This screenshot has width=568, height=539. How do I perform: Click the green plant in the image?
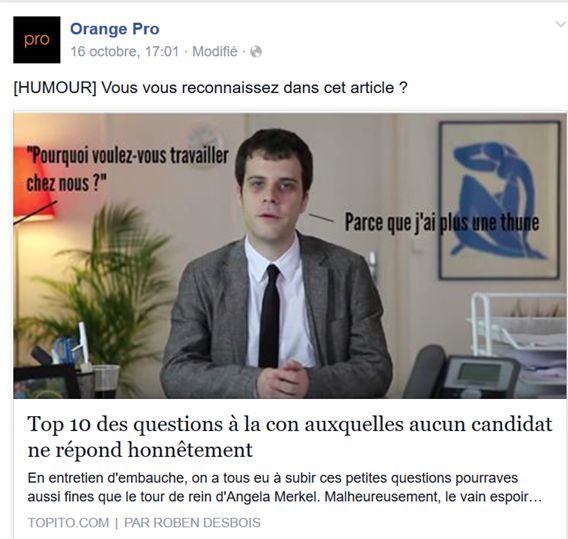click(x=98, y=283)
